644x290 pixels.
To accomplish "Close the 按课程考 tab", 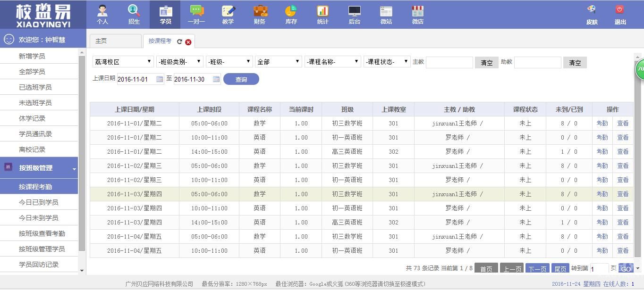I will click(x=188, y=42).
